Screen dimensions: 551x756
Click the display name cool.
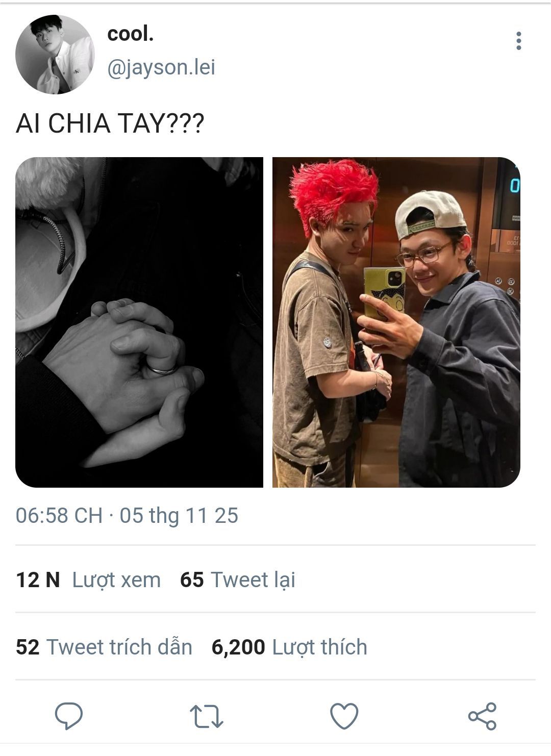[131, 34]
